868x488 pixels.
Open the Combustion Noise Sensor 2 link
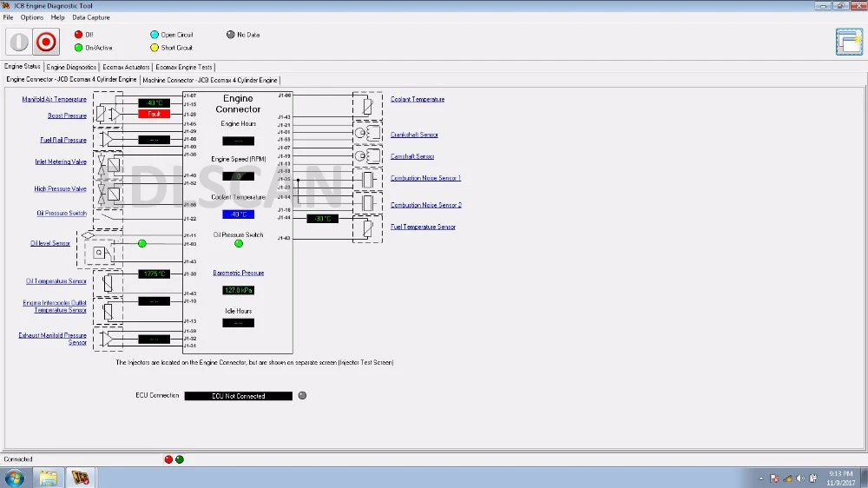coord(426,205)
